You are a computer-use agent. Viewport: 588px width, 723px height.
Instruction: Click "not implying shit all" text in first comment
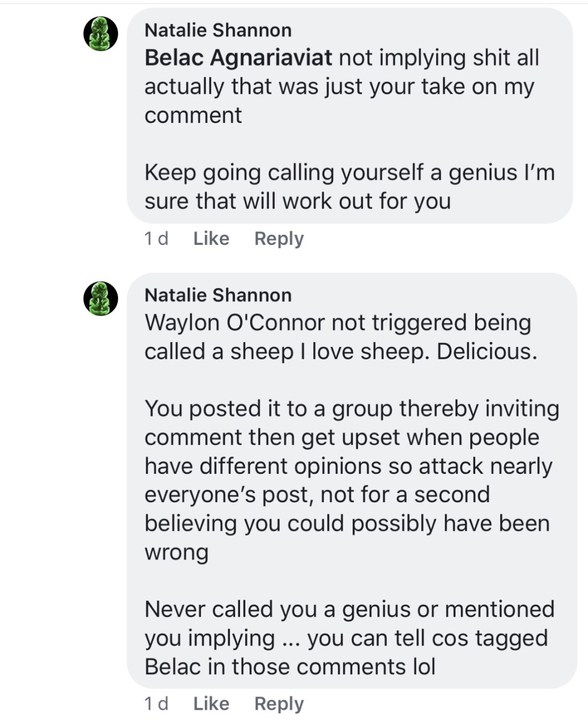[439, 58]
